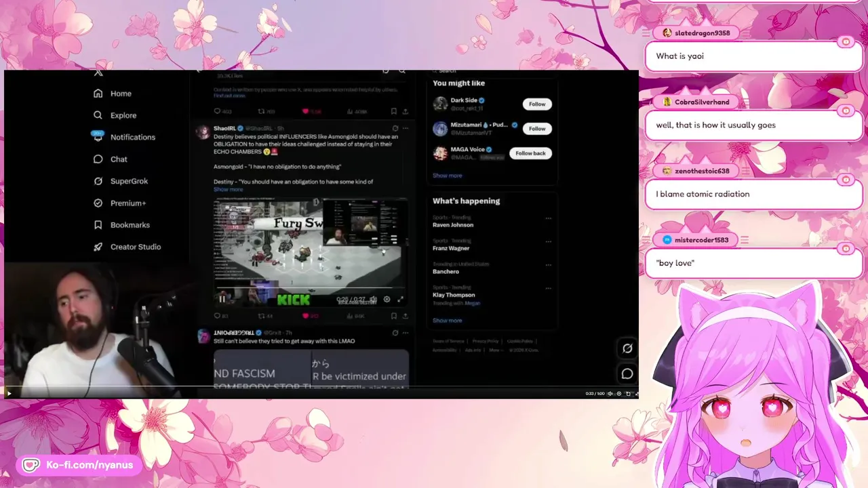Open the outer video player's settings
The image size is (868, 488).
click(x=618, y=394)
